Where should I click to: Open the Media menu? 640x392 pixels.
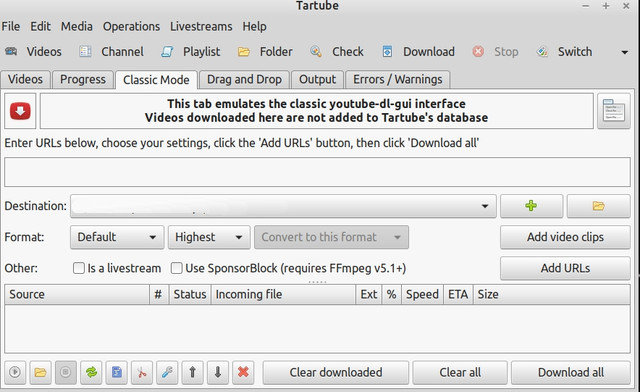coord(77,27)
